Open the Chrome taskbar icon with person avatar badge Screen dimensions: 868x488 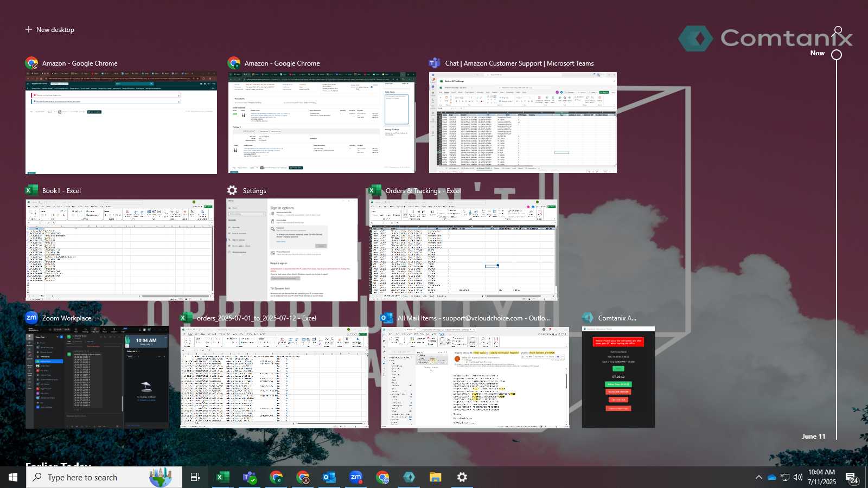(303, 477)
